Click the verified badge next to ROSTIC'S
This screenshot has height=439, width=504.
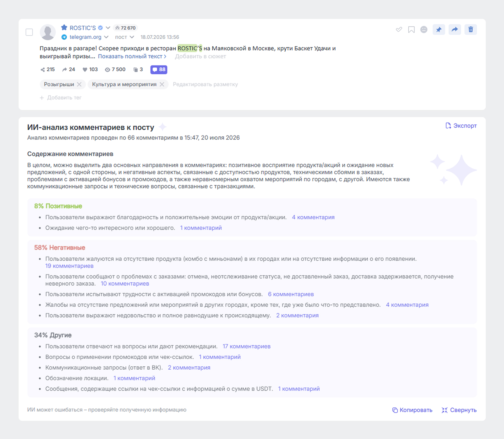point(100,28)
